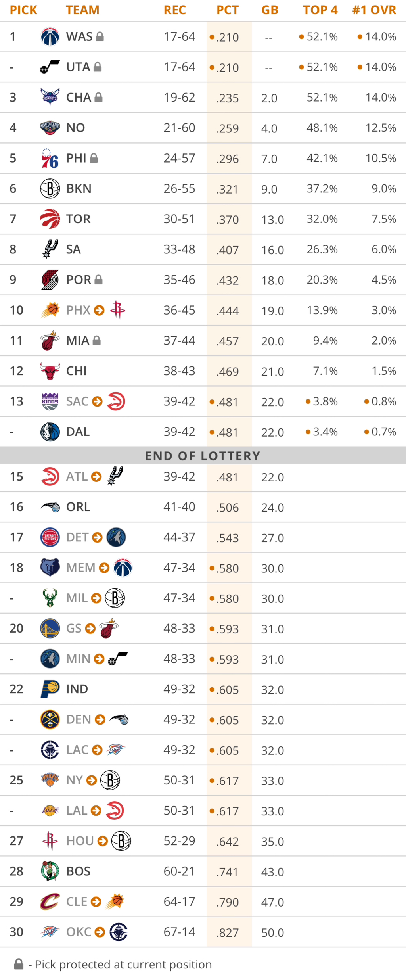Click the Timberwolves logo next to DET

tap(116, 537)
